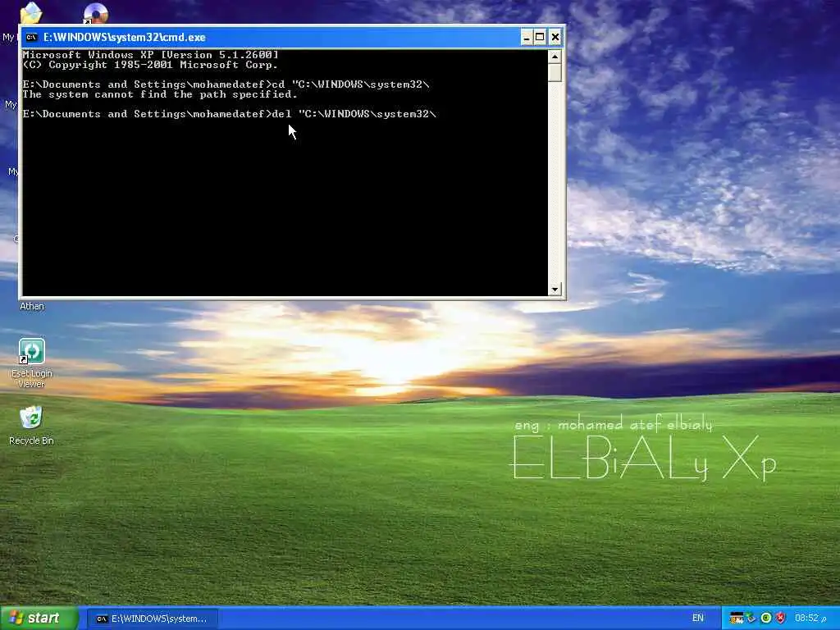This screenshot has height=630, width=840.
Task: Click the green eye ESET tray icon
Action: 766,619
